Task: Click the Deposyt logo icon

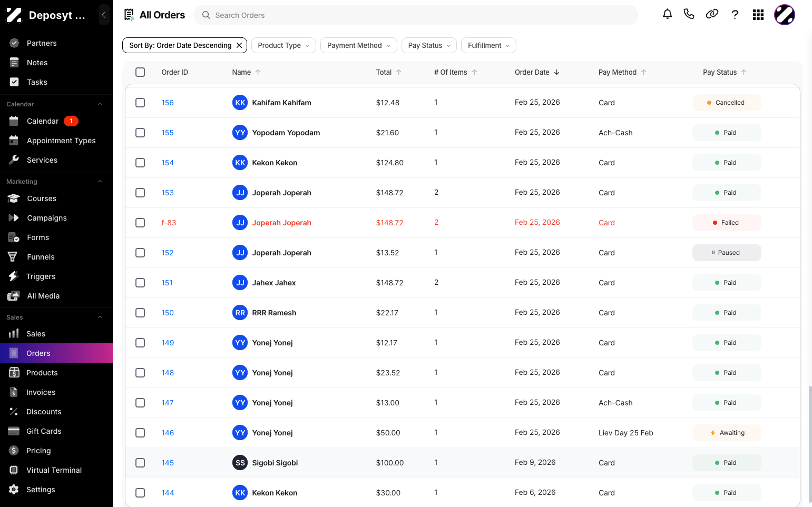Action: pos(14,15)
